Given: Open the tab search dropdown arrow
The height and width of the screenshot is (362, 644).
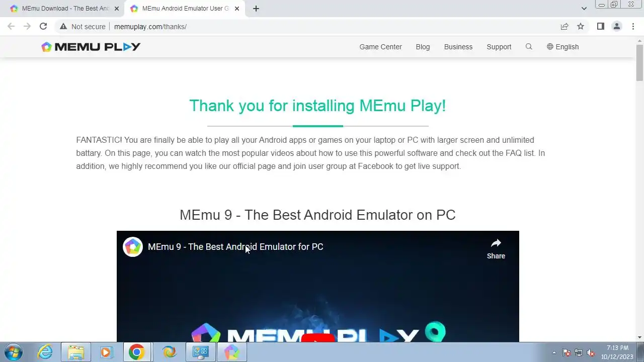Looking at the screenshot, I should click(584, 9).
